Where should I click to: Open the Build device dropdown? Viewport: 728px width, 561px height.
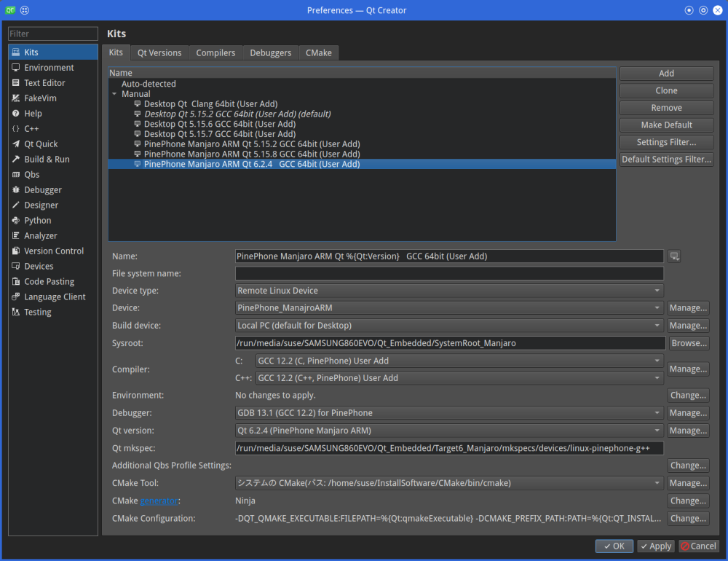click(449, 326)
